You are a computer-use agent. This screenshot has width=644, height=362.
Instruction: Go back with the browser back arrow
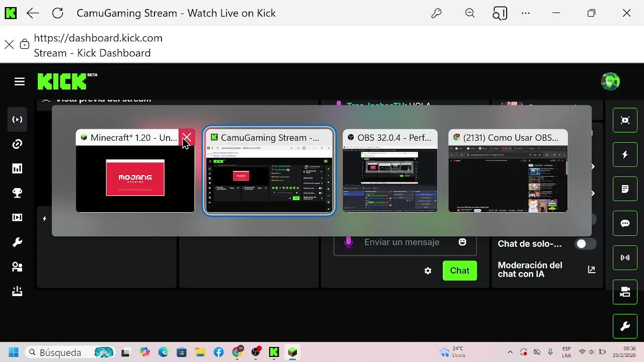click(33, 13)
